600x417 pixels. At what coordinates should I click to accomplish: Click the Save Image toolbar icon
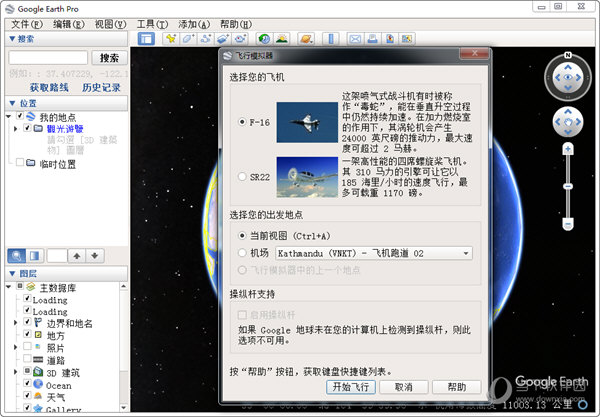coord(390,39)
